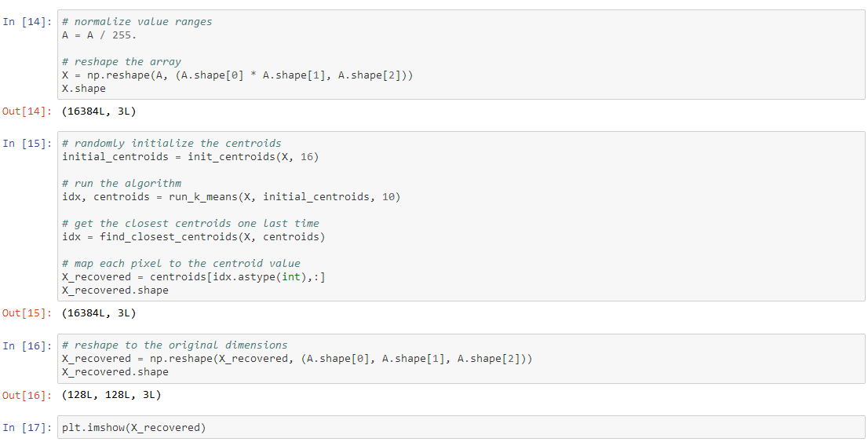This screenshot has height=442, width=868.
Task: Click the Out[14] result (16384L, 3L)
Action: pyautogui.click(x=98, y=111)
